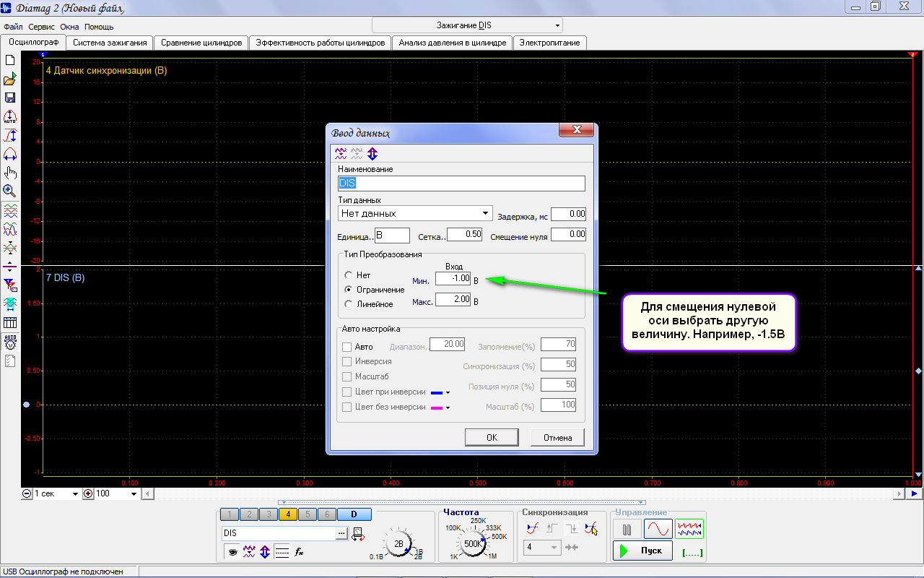Image resolution: width=924 pixels, height=578 pixels.
Task: Click the '...' button next to DIS field
Action: pyautogui.click(x=341, y=533)
